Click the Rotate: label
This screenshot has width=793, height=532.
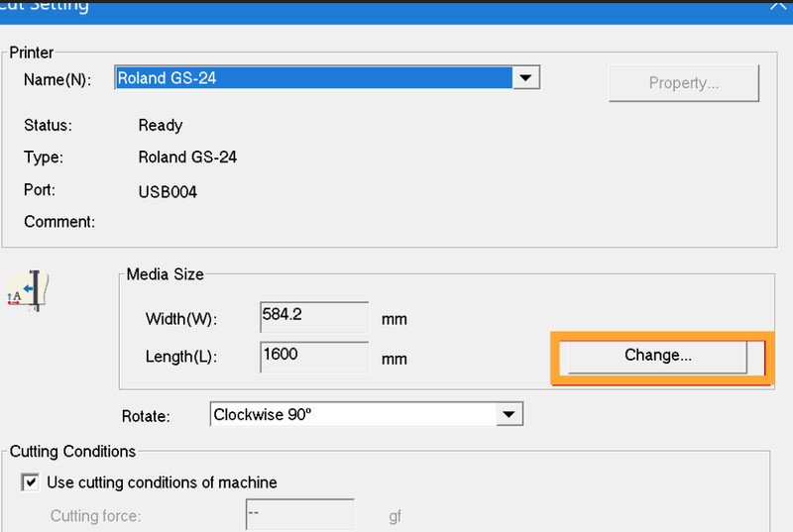pos(146,416)
